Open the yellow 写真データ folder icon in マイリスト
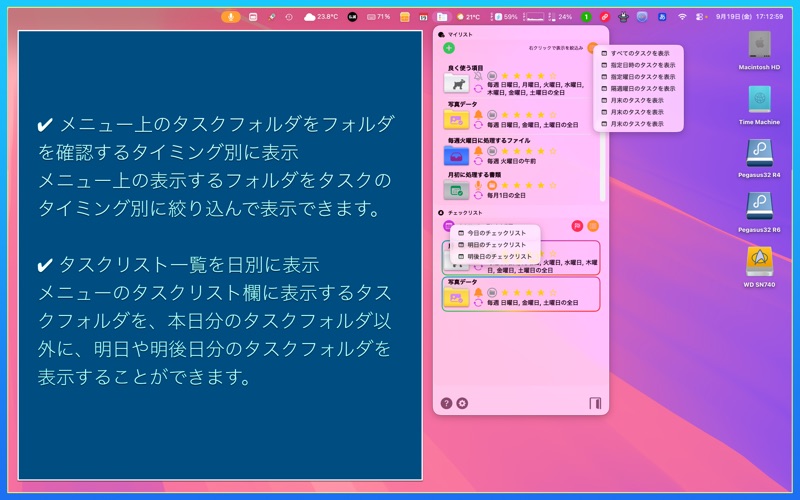 point(457,119)
